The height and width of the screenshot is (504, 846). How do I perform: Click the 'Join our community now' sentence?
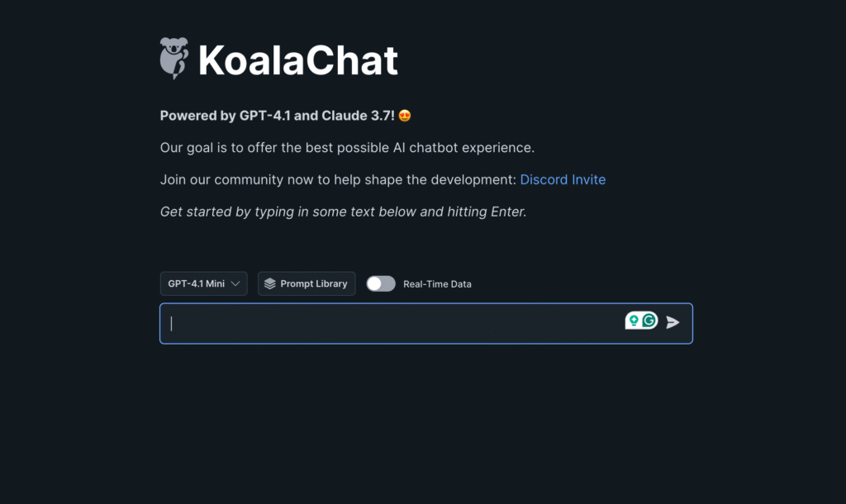(338, 179)
